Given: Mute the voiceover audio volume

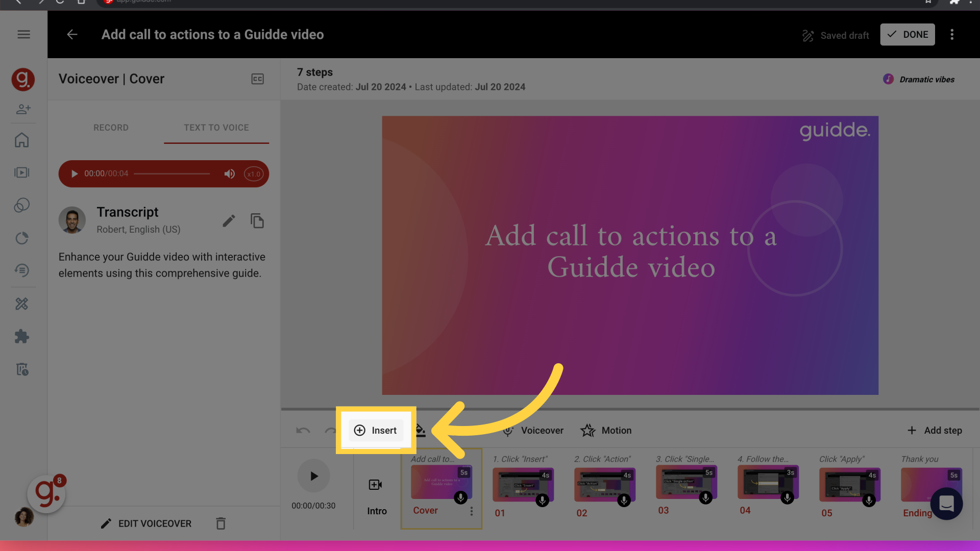Looking at the screenshot, I should (x=230, y=174).
